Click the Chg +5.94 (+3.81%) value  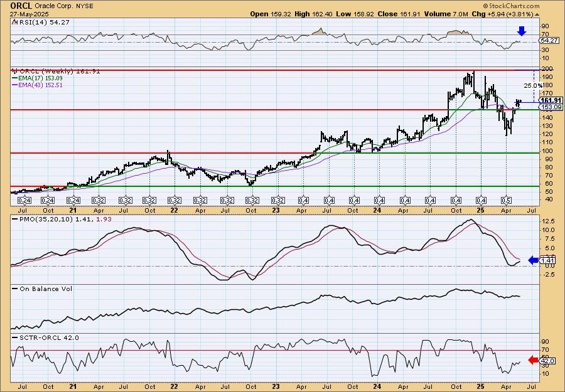click(x=502, y=14)
